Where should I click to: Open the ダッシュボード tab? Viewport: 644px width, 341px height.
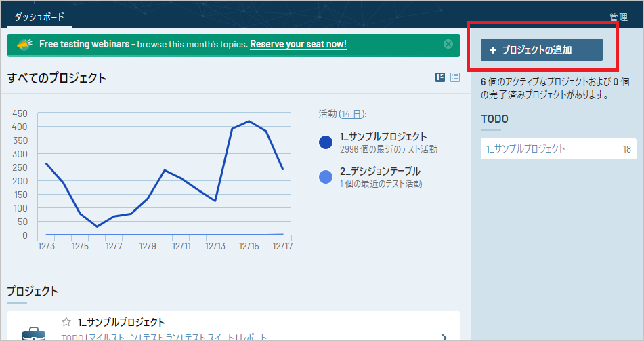[x=39, y=16]
